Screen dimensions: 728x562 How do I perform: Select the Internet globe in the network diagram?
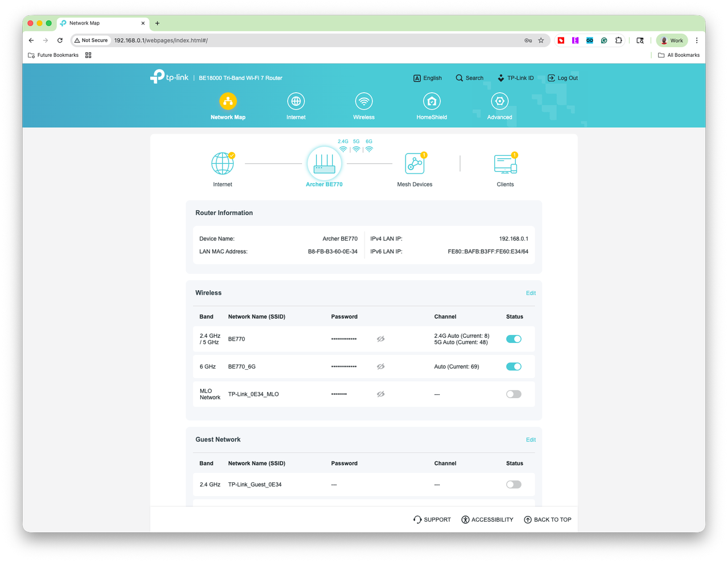(222, 164)
